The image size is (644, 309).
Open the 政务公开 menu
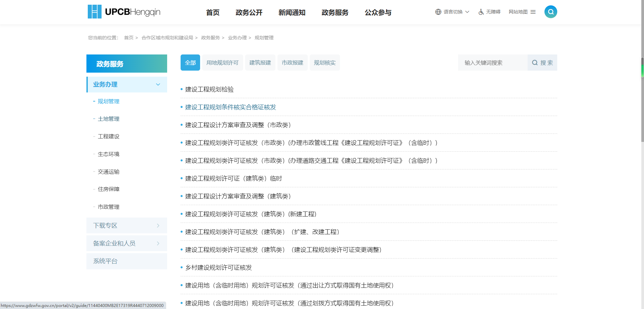point(249,12)
